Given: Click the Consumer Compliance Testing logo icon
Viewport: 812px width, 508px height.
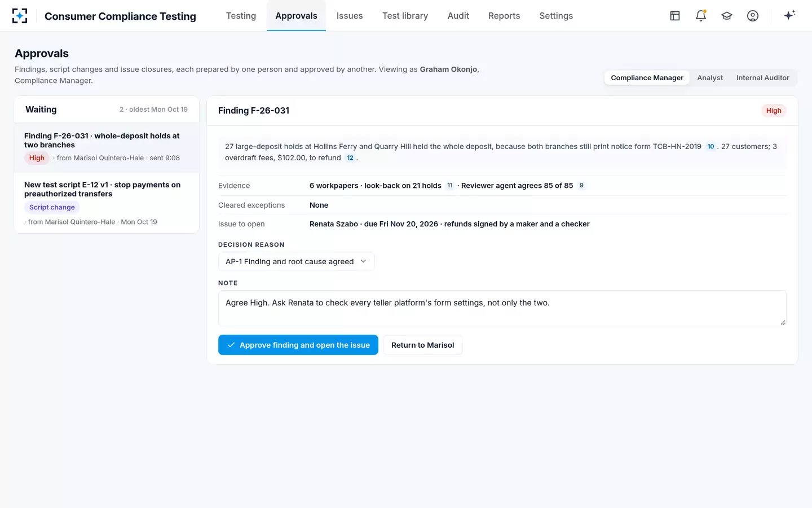Looking at the screenshot, I should tap(20, 16).
